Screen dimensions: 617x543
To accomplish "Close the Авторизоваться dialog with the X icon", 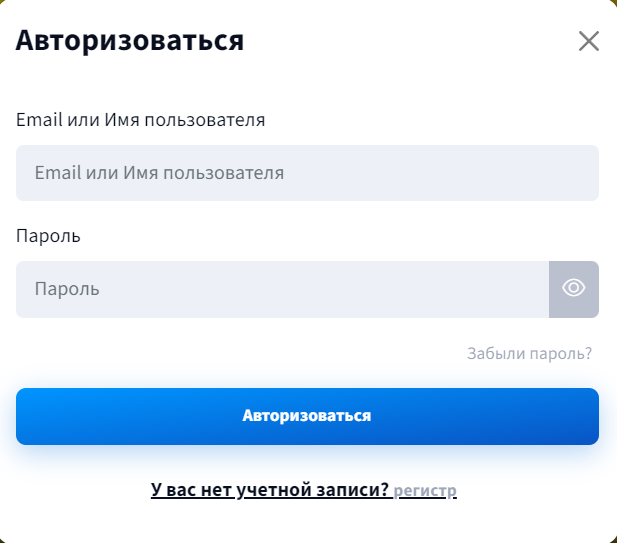I will [x=589, y=41].
